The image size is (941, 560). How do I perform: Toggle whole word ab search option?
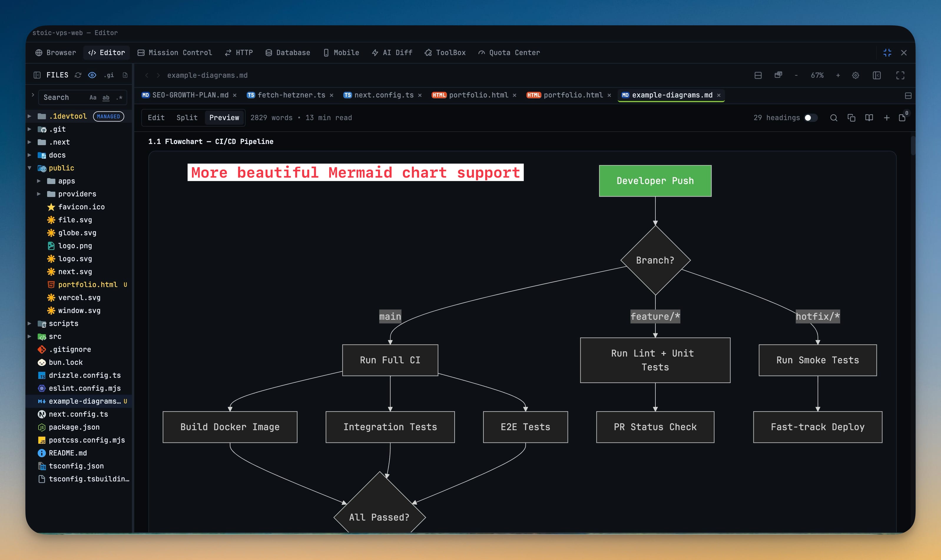click(x=106, y=97)
